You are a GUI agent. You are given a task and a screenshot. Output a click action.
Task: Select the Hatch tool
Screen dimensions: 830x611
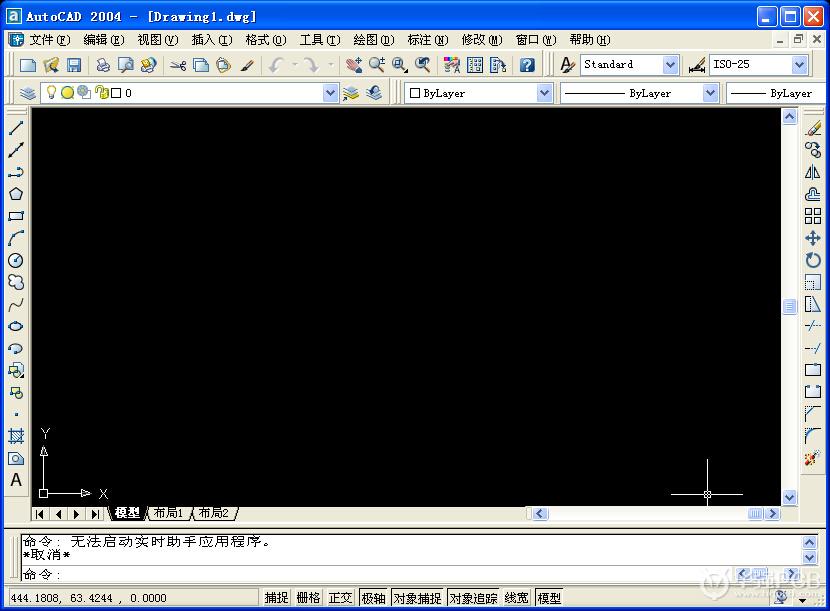16,436
